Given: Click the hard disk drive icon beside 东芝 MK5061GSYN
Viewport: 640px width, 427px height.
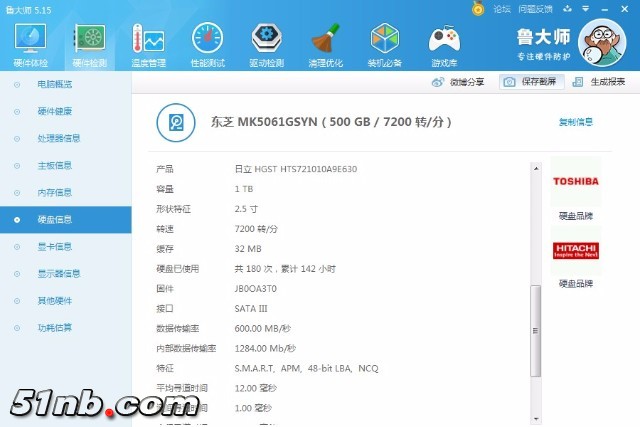Looking at the screenshot, I should pyautogui.click(x=176, y=122).
